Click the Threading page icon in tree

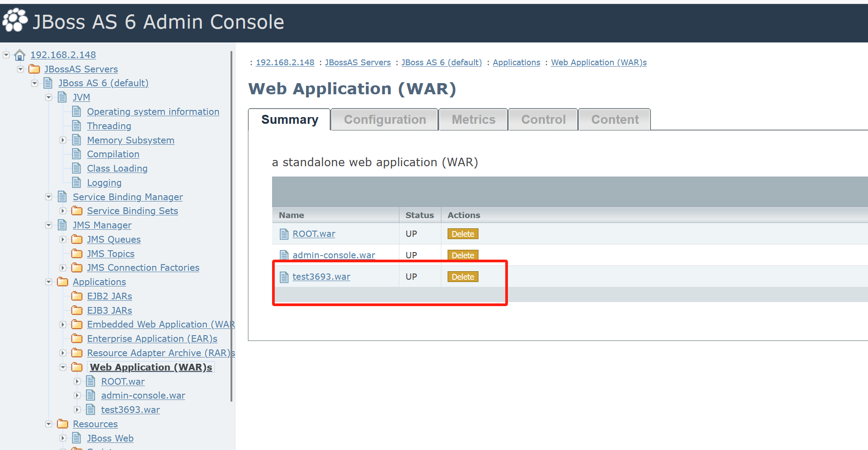77,126
